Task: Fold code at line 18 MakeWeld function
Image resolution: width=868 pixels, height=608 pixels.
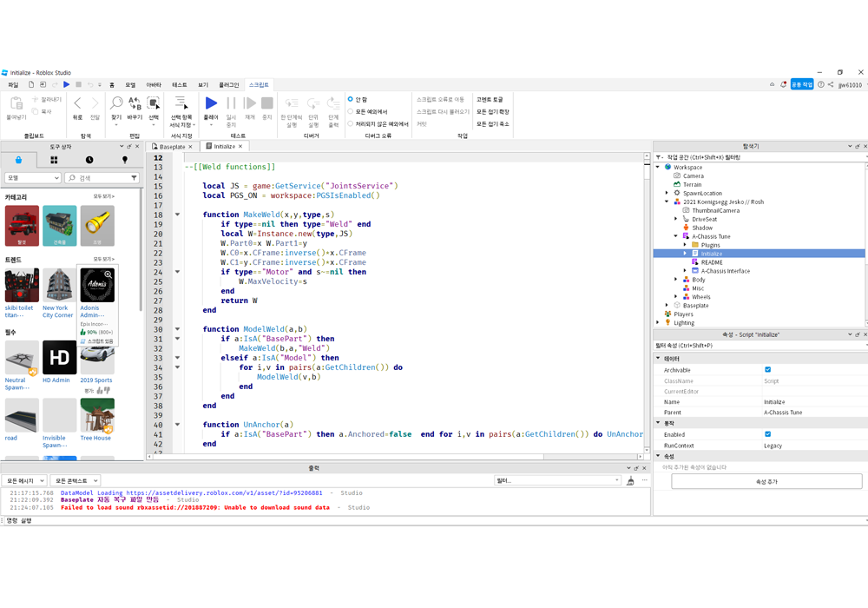Action: point(178,215)
